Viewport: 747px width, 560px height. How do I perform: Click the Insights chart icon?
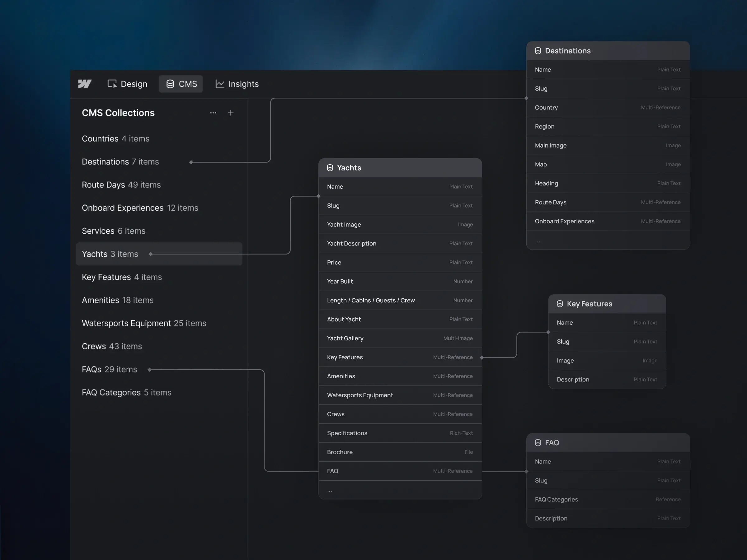220,84
